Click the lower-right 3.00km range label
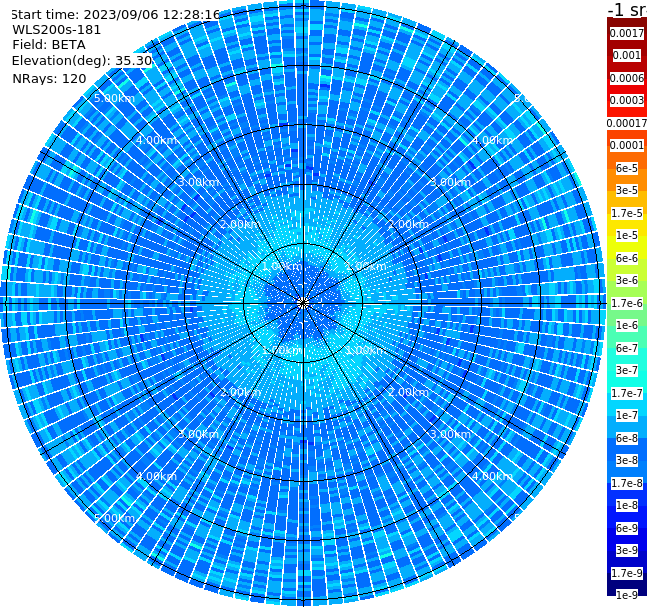The height and width of the screenshot is (607, 647). pyautogui.click(x=450, y=434)
